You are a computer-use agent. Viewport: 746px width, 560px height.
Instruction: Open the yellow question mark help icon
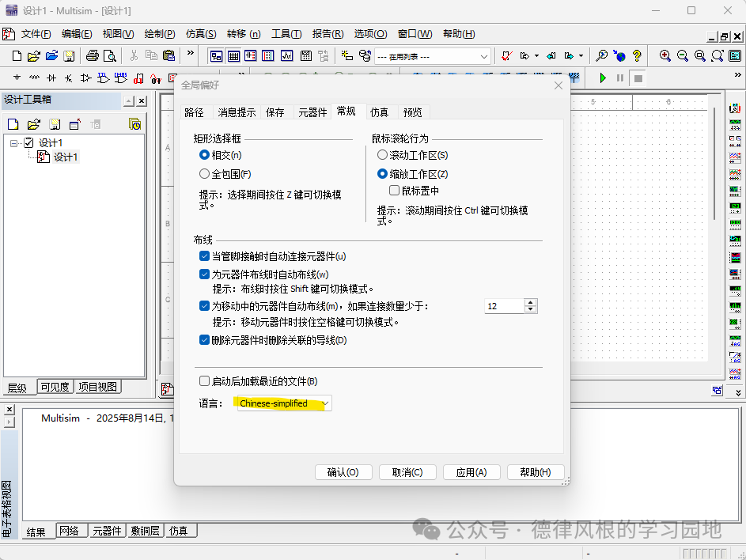tap(637, 56)
